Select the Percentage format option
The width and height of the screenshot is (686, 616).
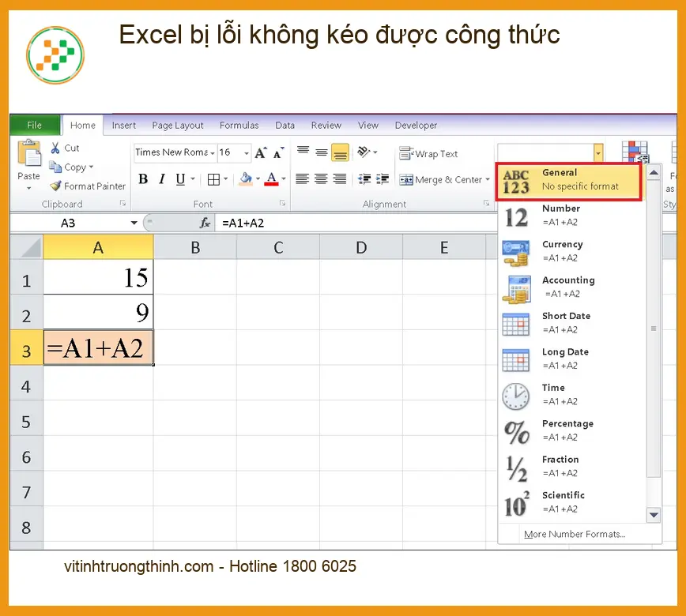point(571,430)
